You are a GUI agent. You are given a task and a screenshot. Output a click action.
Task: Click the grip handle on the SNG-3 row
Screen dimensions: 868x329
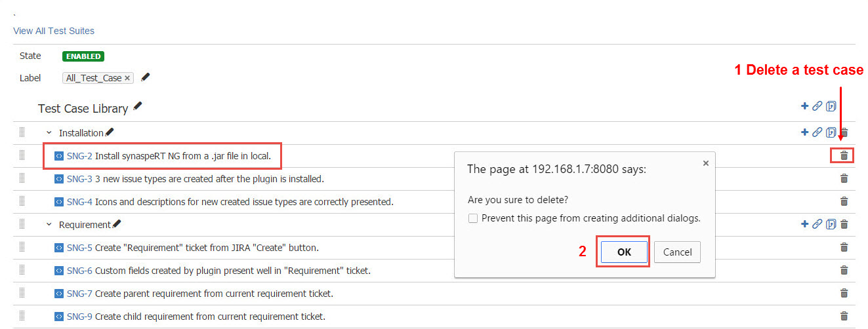pos(22,178)
